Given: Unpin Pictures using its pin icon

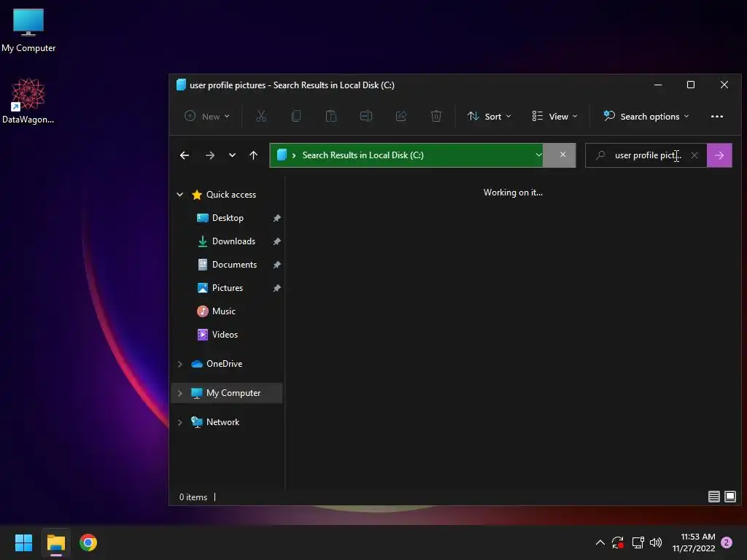Looking at the screenshot, I should [x=276, y=288].
